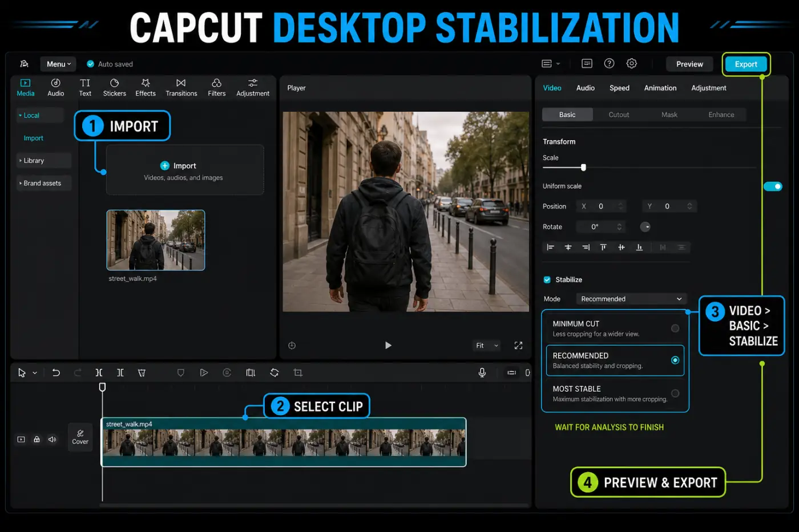The width and height of the screenshot is (799, 532).
Task: Mute the track with speaker icon
Action: tap(52, 439)
